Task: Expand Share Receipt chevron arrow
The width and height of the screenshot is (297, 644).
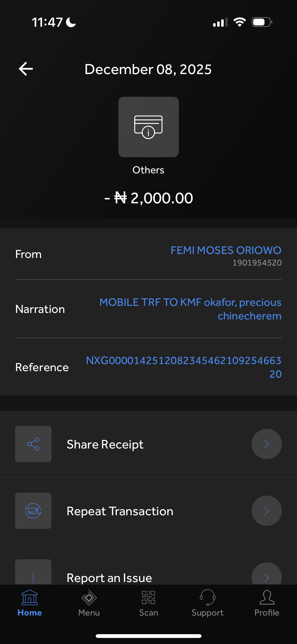Action: coord(267,444)
